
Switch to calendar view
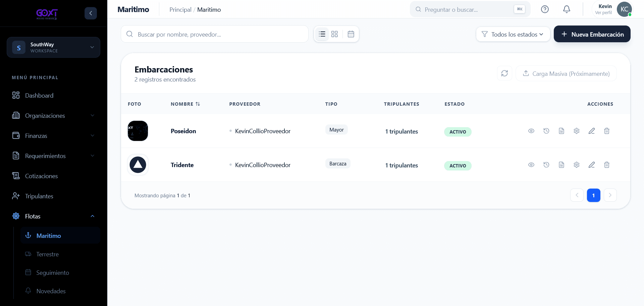coord(351,34)
